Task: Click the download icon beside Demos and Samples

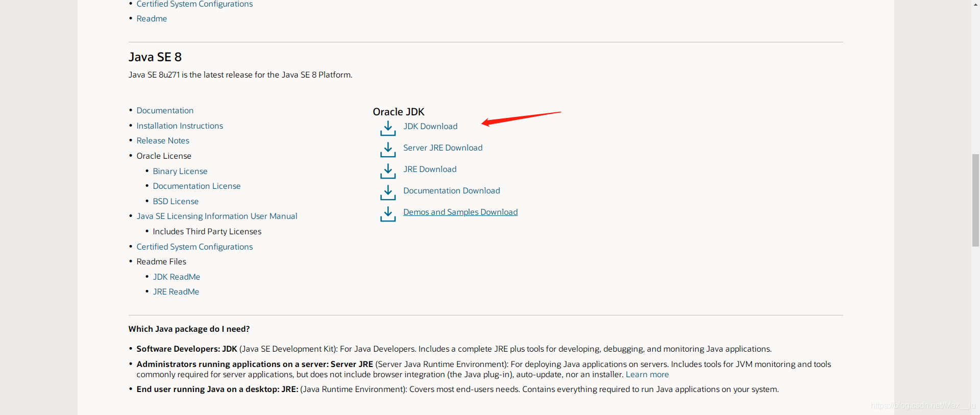Action: (388, 214)
